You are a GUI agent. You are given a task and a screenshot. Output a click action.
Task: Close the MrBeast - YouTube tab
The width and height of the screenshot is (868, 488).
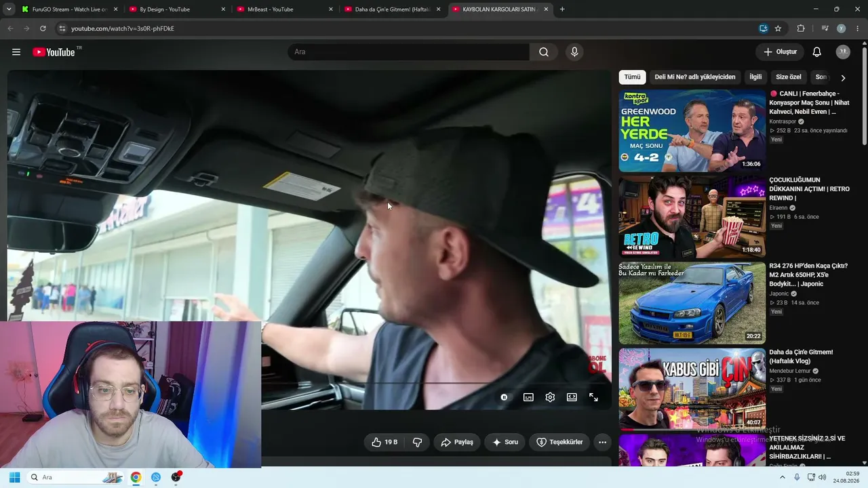331,9
